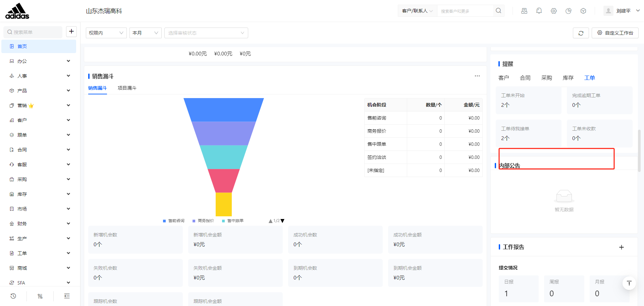The height and width of the screenshot is (306, 644).
Task: Switch reminders to the 库存 tab
Action: [x=568, y=78]
